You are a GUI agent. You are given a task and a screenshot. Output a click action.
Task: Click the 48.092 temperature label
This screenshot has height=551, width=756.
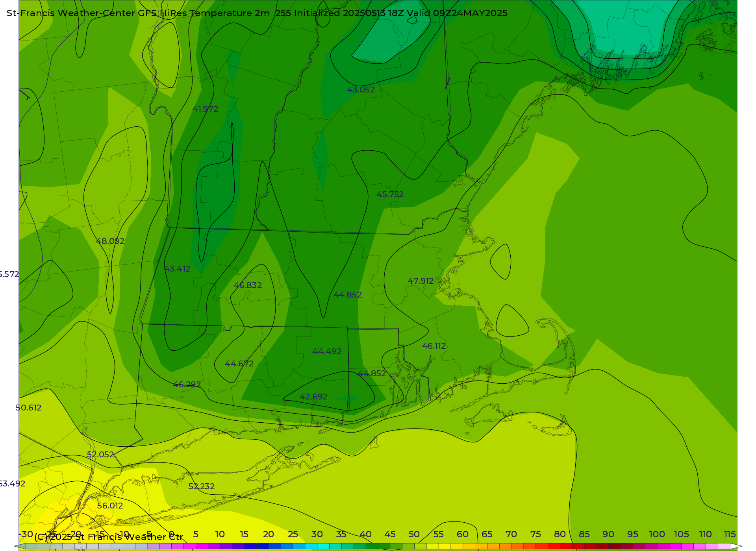tap(110, 241)
